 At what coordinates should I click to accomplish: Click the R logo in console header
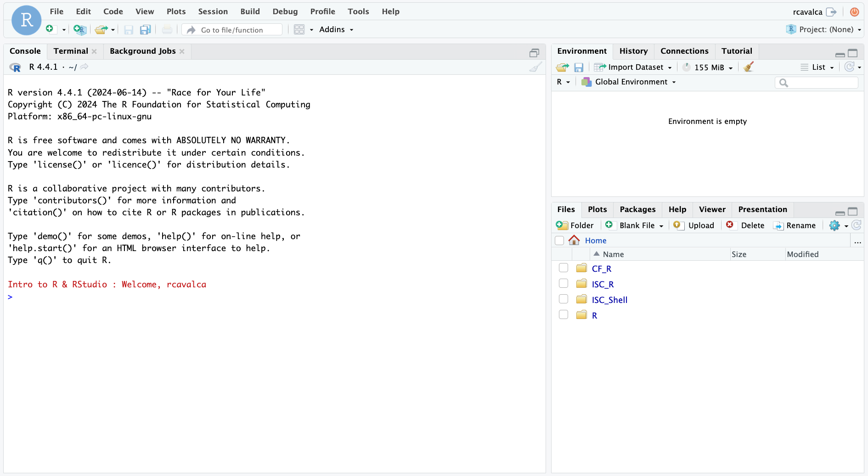click(15, 67)
